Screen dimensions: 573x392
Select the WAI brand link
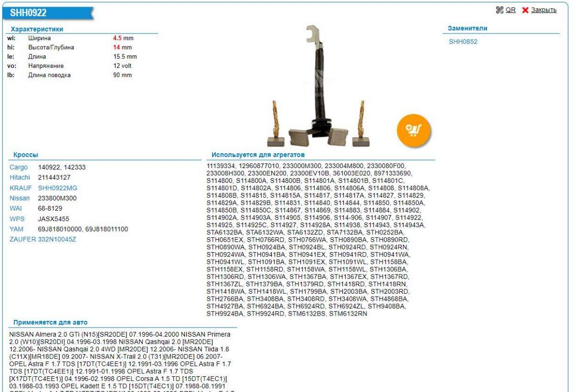pos(16,209)
